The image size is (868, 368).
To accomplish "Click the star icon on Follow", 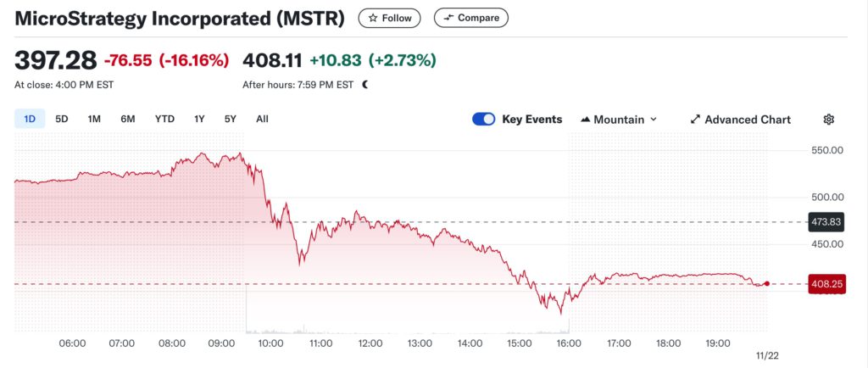I will click(372, 18).
